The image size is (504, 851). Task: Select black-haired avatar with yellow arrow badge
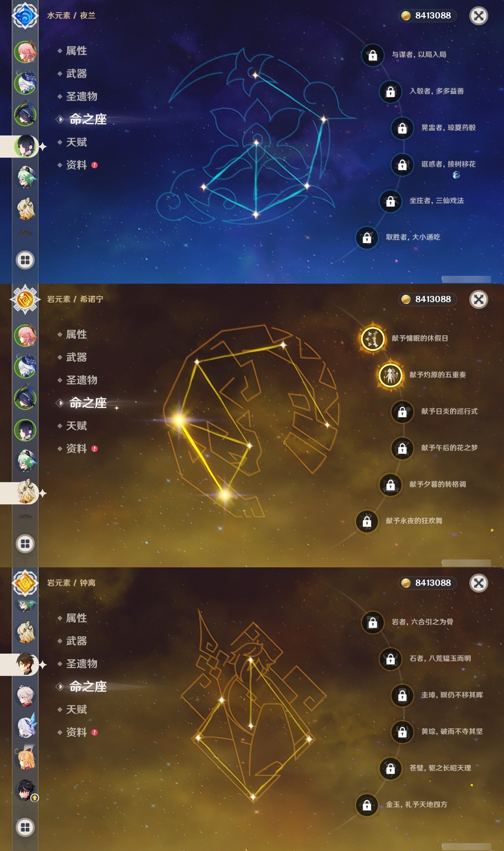point(26,790)
